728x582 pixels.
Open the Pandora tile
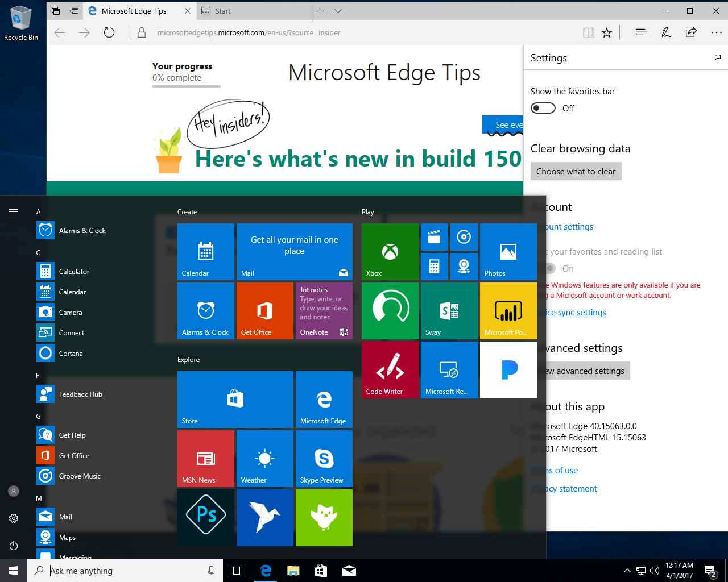click(508, 370)
